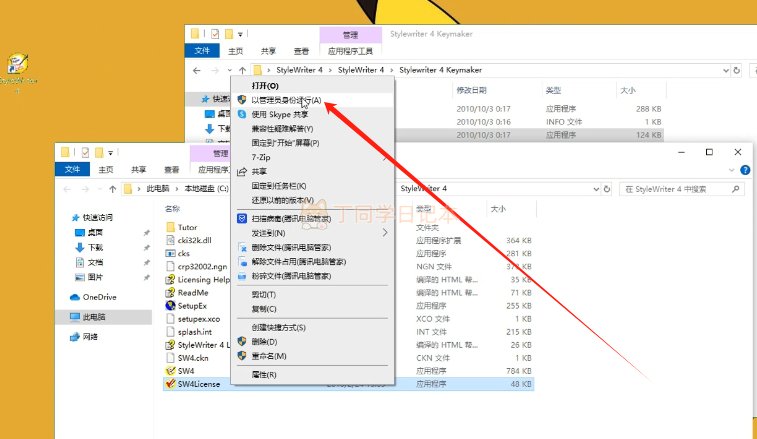Select the cki32k.dll file
The height and width of the screenshot is (439, 757).
(195, 240)
